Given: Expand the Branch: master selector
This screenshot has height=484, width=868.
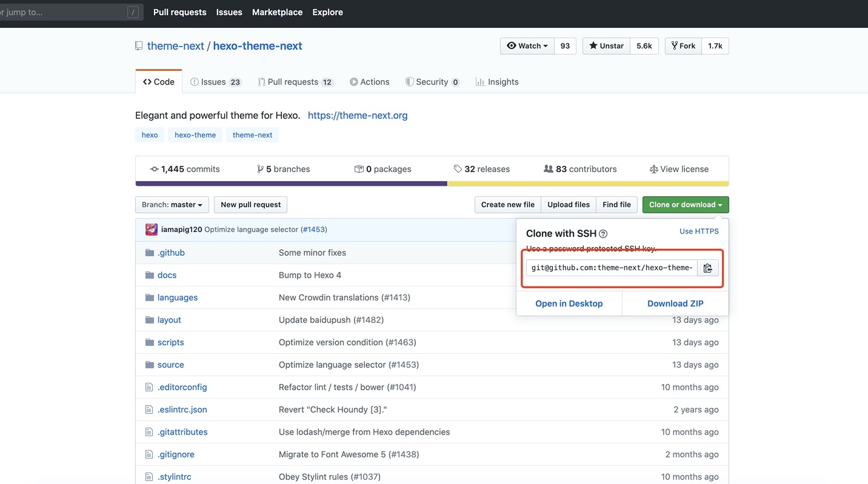Looking at the screenshot, I should (x=172, y=204).
